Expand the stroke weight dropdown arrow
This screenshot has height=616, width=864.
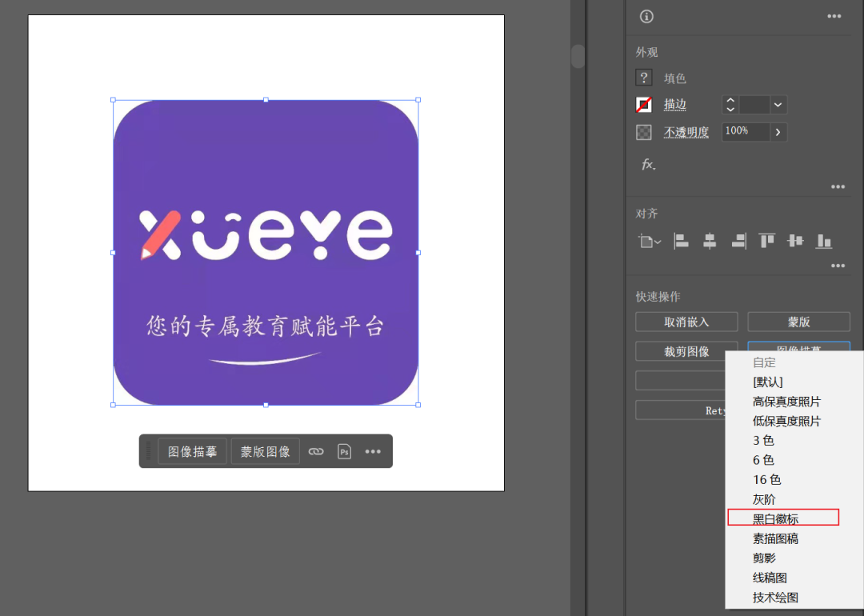point(778,105)
